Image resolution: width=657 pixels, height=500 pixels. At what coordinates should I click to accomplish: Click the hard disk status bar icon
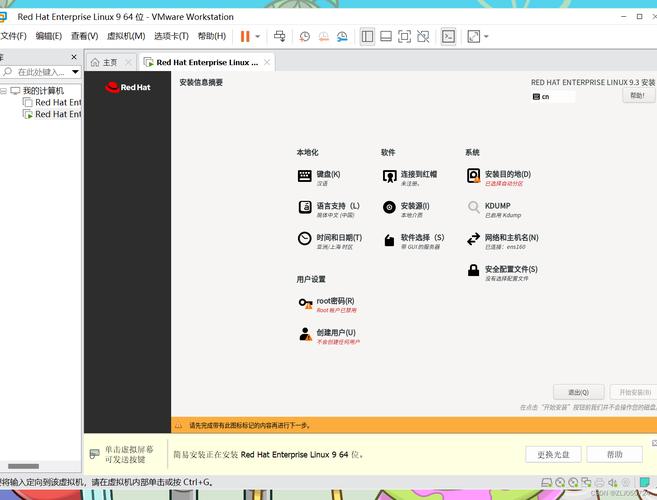pos(546,482)
